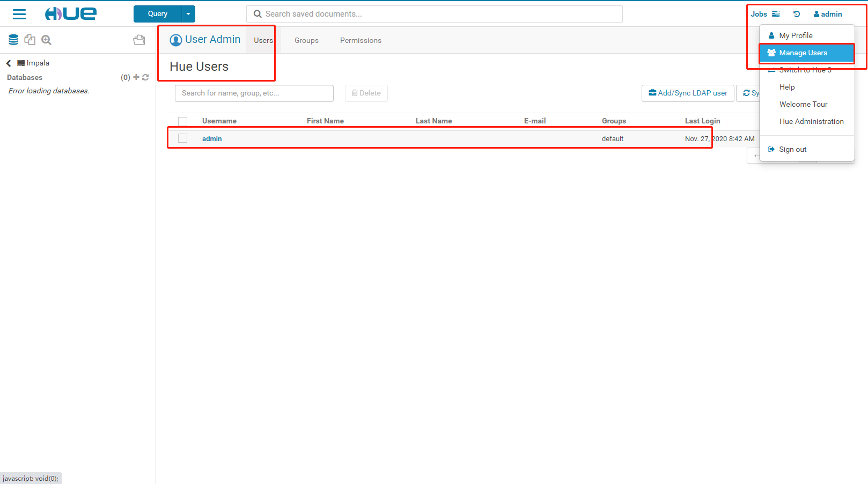Open the admin username link
868x484 pixels.
tap(212, 138)
